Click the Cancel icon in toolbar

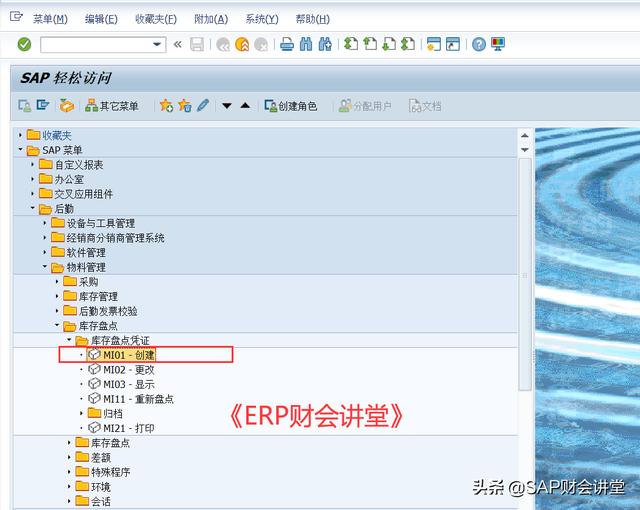point(261,44)
